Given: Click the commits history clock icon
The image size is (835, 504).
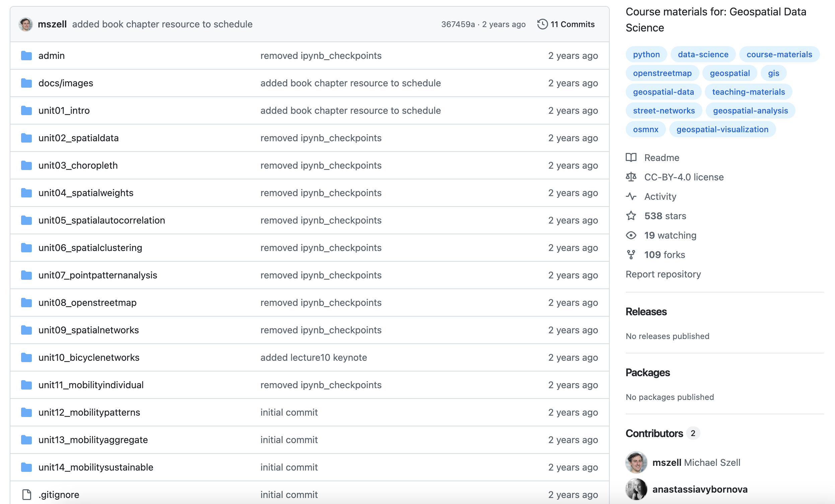Looking at the screenshot, I should (542, 24).
